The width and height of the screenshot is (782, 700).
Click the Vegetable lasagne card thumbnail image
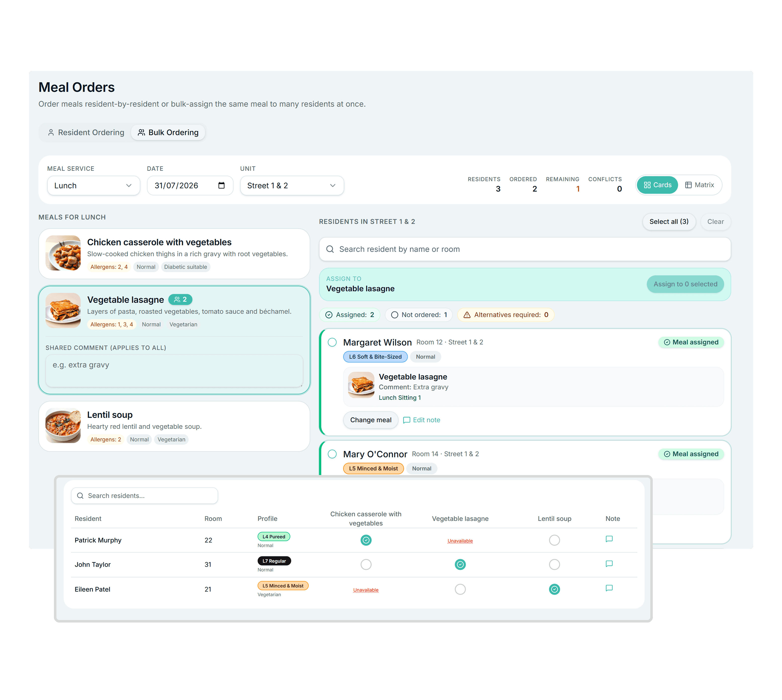[63, 310]
